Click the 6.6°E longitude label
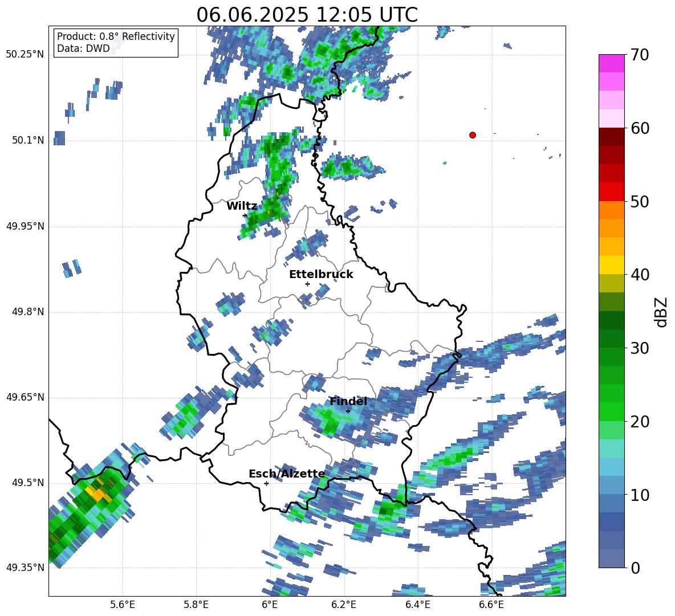This screenshot has height=616, width=675. pos(491,605)
